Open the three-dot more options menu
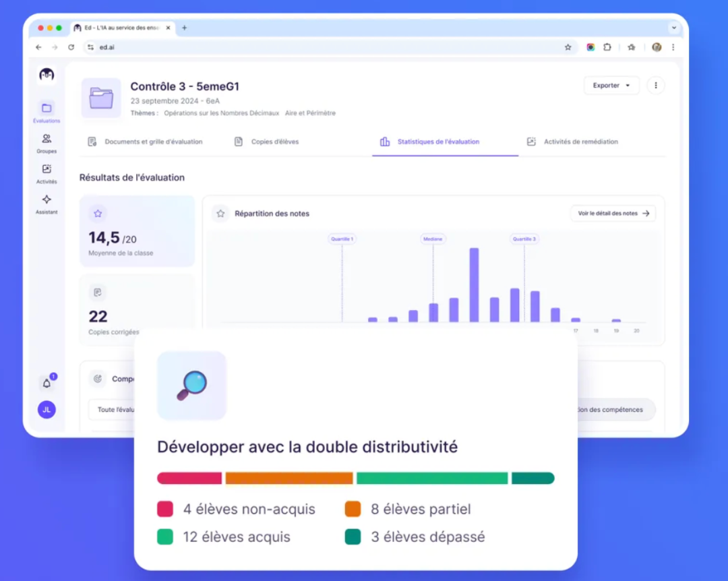 [x=656, y=86]
